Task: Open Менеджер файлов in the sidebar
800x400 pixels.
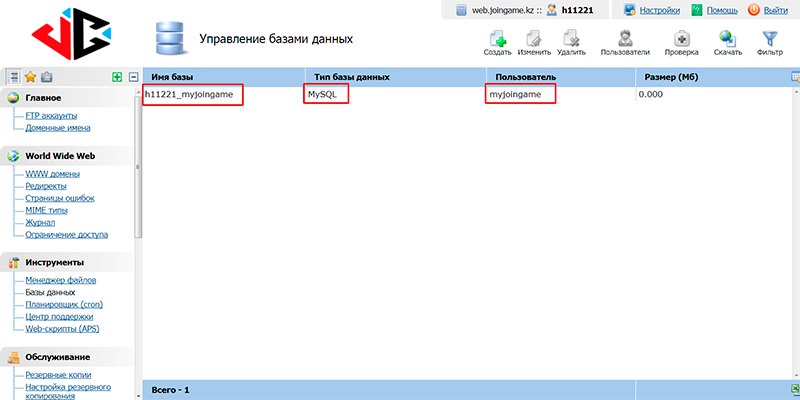Action: click(x=61, y=280)
